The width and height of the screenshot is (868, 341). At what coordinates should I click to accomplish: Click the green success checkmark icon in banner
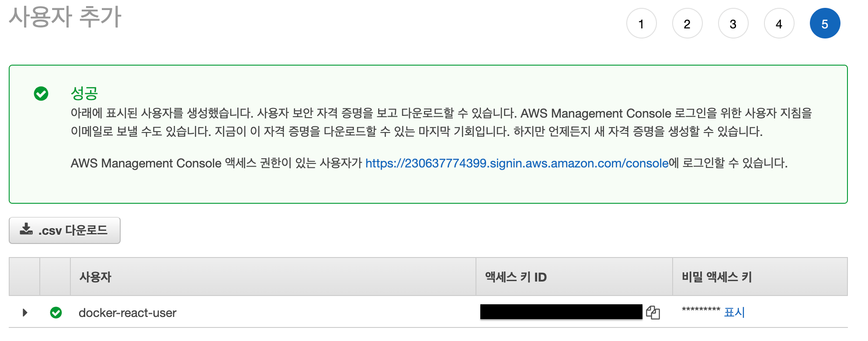click(x=41, y=93)
